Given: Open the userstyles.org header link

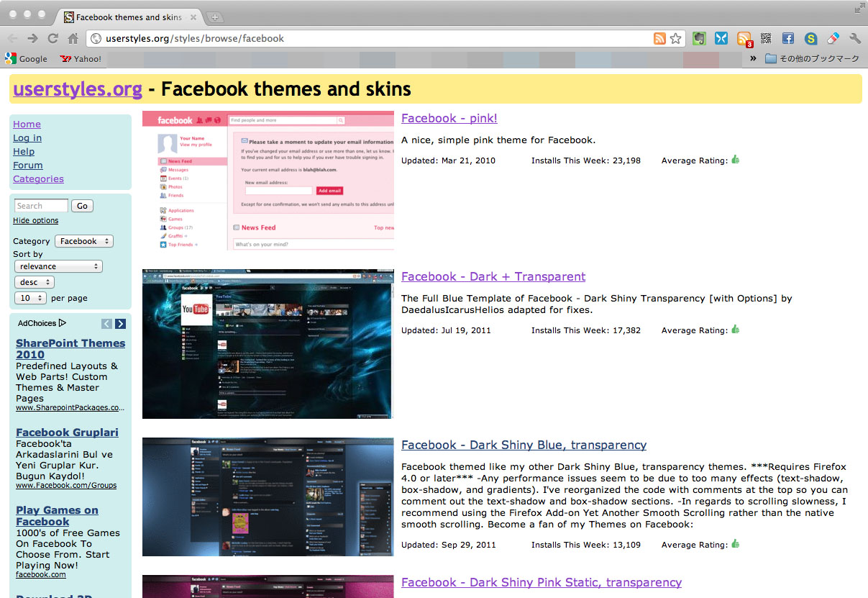Looking at the screenshot, I should [78, 89].
